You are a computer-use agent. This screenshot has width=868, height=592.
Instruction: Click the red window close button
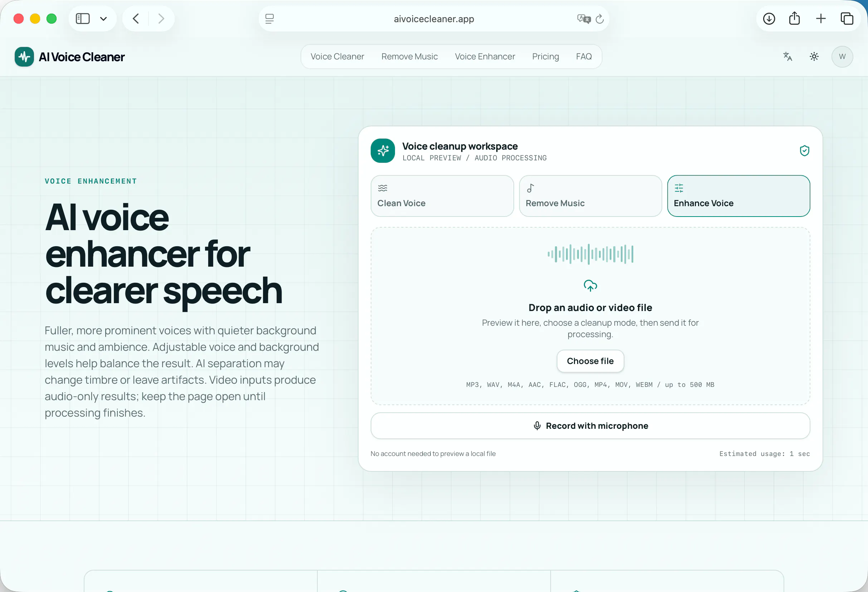coord(19,19)
